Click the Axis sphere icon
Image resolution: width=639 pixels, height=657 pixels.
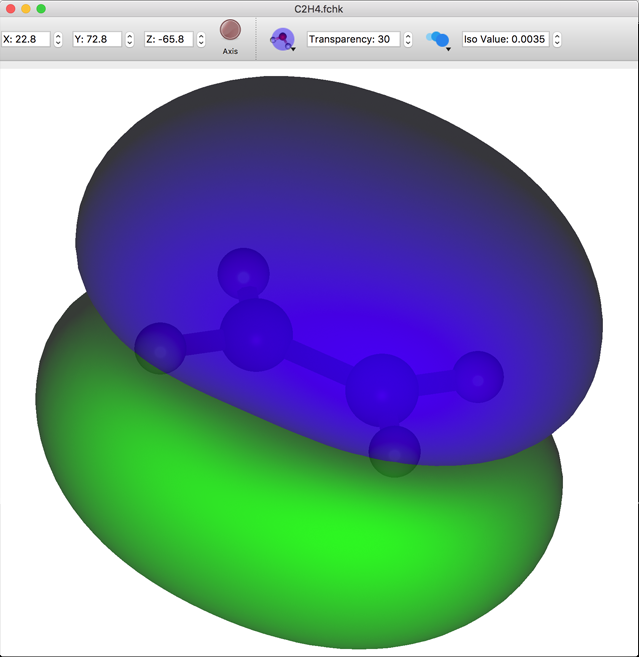[x=230, y=32]
